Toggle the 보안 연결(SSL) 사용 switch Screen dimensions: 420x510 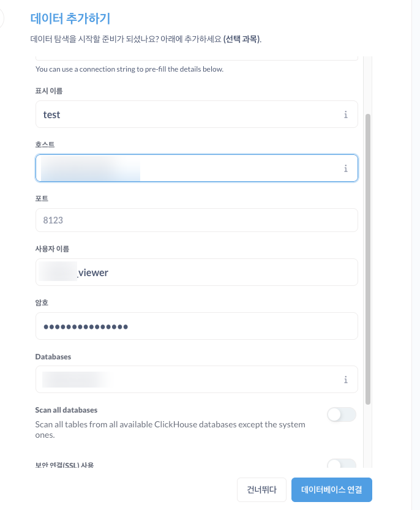pos(341,464)
